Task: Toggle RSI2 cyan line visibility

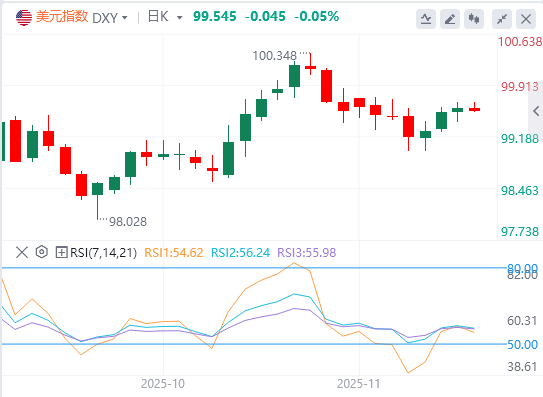Action: 240,253
